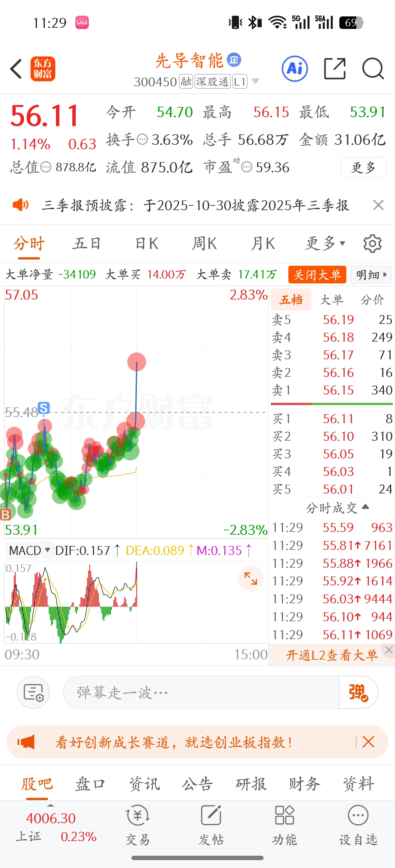Open 功能 functions icon in the bottom bar
Viewport: 395px width, 868px height.
[x=284, y=826]
